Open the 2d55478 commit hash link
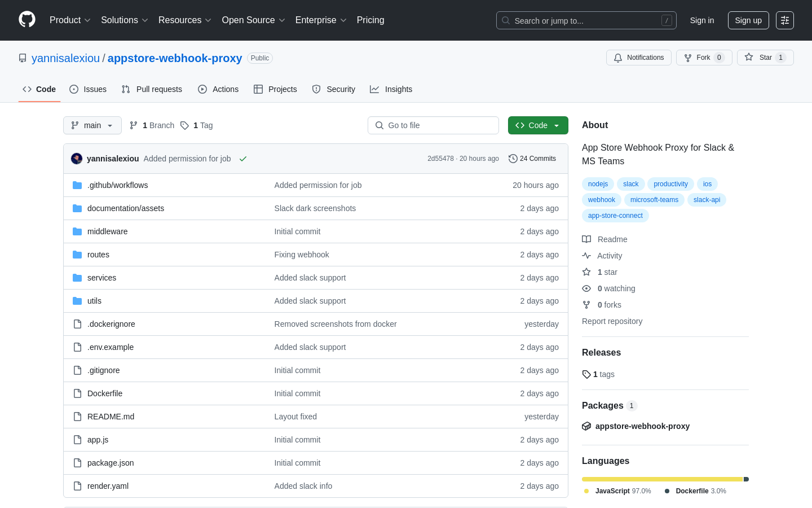Image resolution: width=812 pixels, height=508 pixels. 440,159
